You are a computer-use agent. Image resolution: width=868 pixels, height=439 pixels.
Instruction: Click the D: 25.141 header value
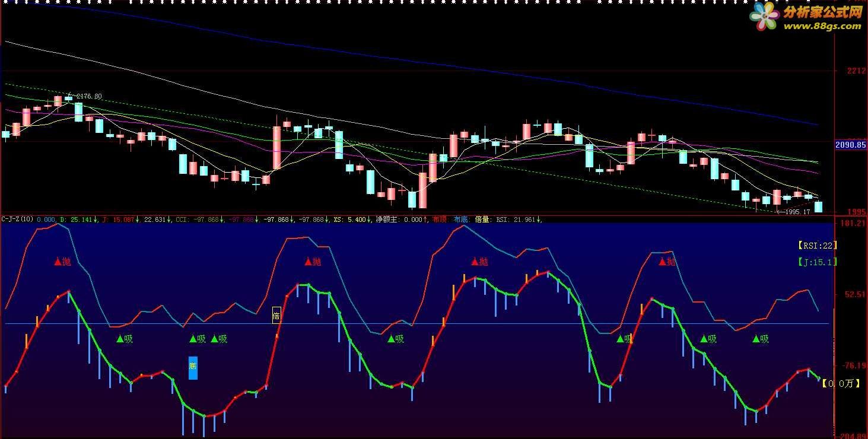coord(80,220)
